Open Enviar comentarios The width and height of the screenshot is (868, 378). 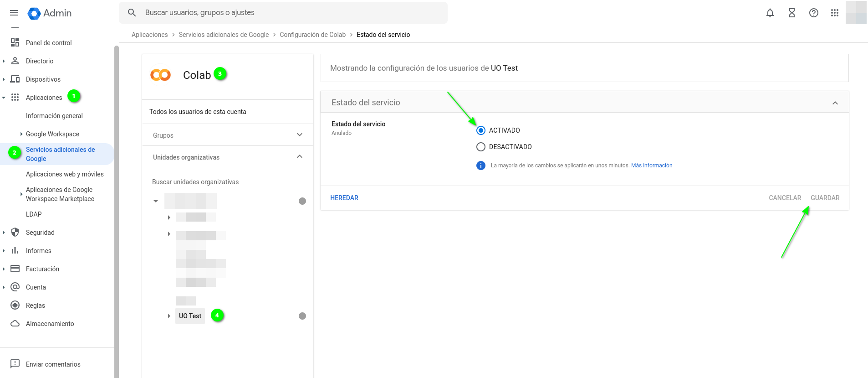(x=53, y=364)
